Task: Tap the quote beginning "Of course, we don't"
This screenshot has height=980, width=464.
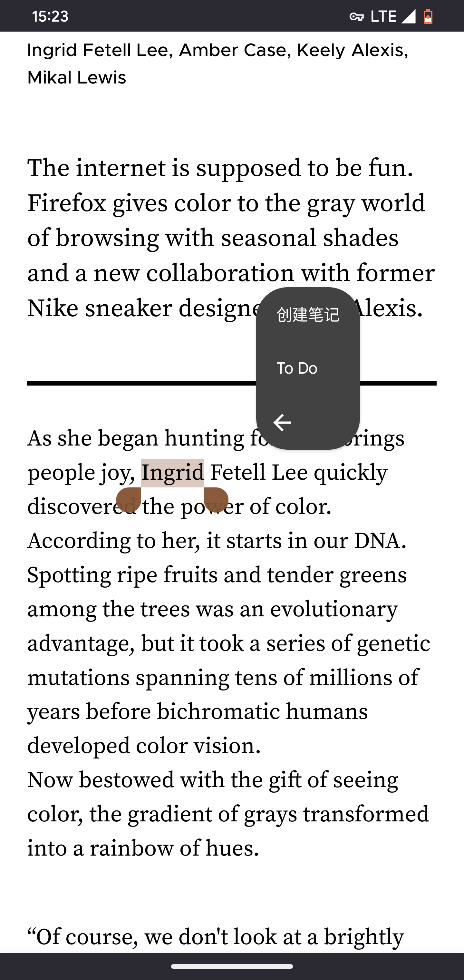Action: coord(215,936)
